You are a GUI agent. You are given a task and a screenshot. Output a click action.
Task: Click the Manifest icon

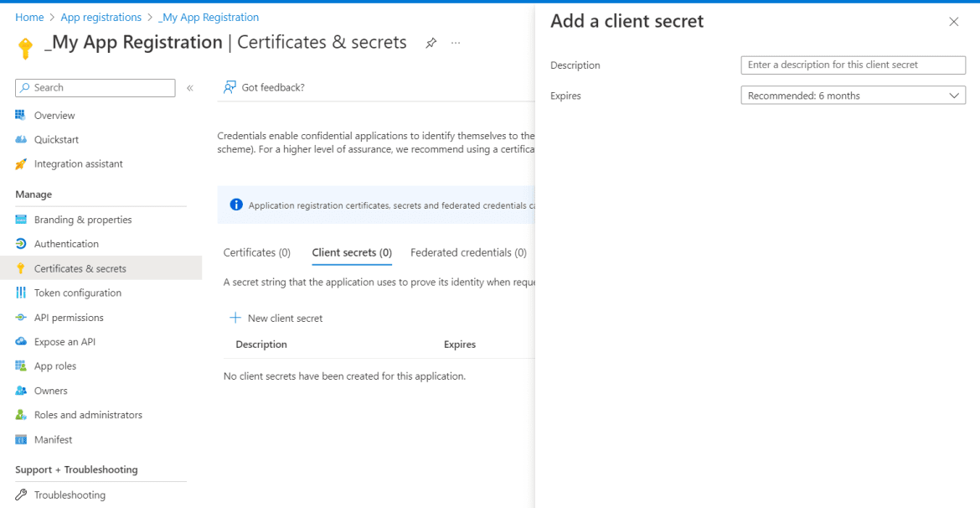21,439
